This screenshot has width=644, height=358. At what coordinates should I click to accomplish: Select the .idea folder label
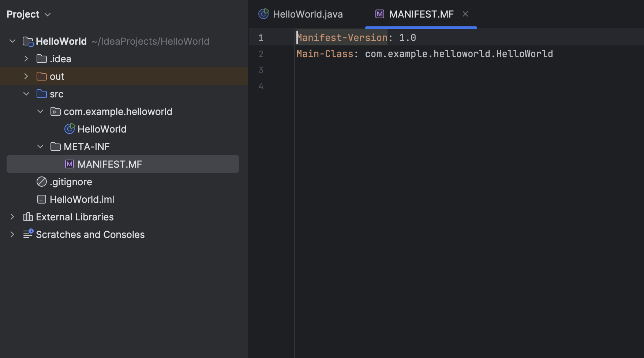(x=60, y=59)
